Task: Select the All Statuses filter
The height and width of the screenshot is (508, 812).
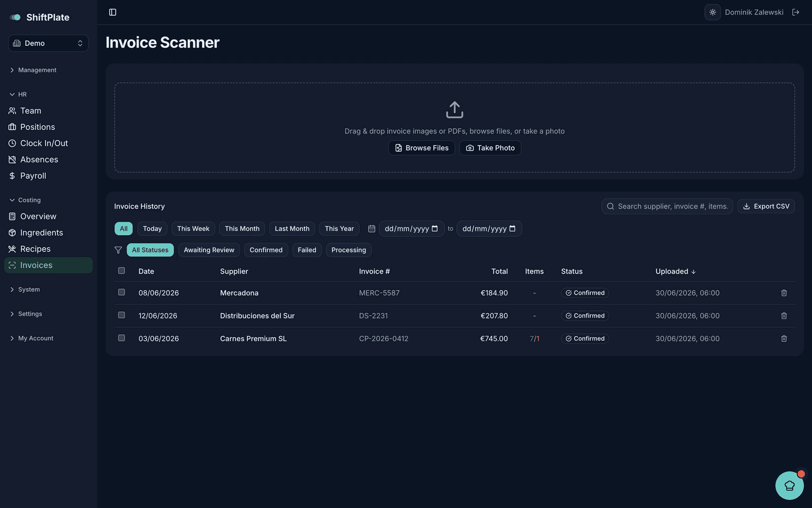Action: [150, 250]
